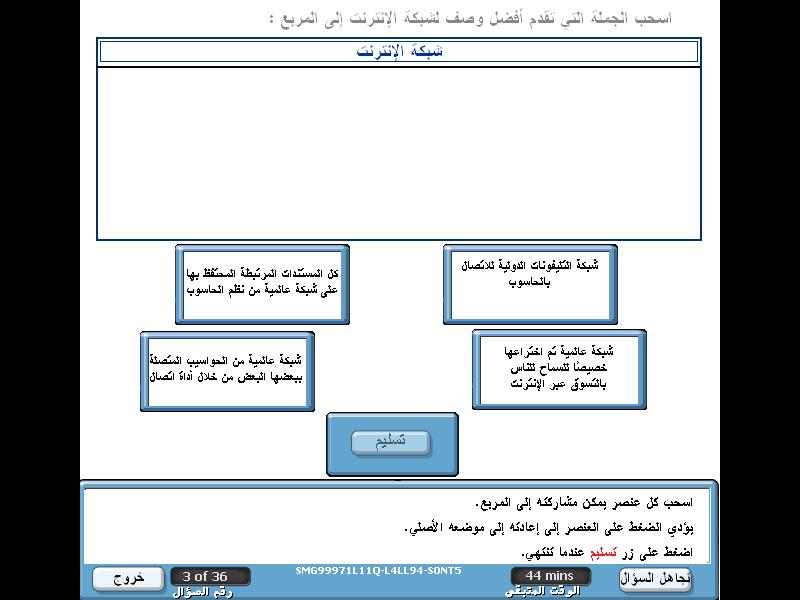
Task: Pick the card about الحواسيب المتصلة ببعضها
Action: tap(228, 369)
